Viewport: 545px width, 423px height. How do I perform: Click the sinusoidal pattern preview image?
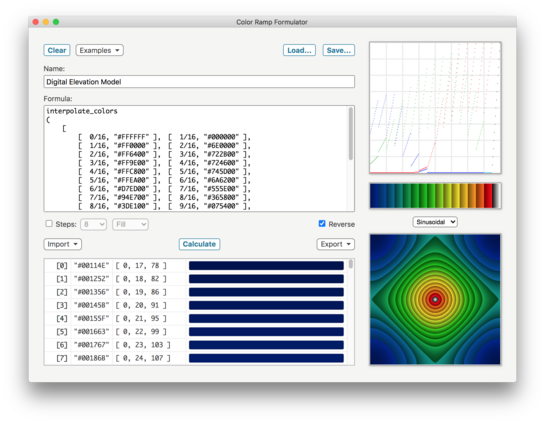[435, 299]
